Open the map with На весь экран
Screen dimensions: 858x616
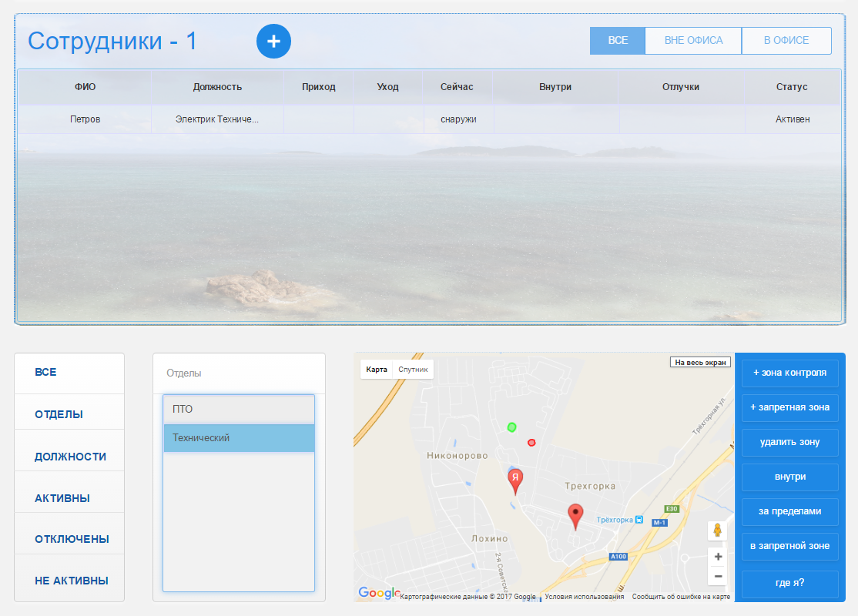point(700,362)
